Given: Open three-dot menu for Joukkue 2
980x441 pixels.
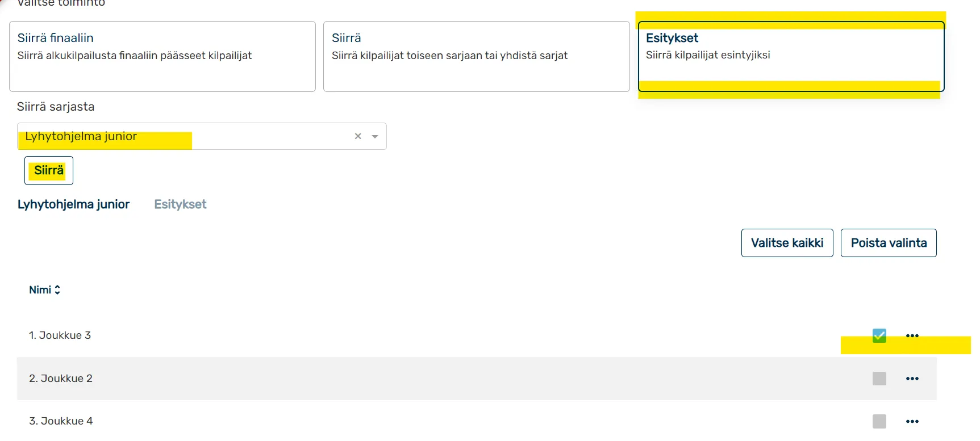Looking at the screenshot, I should point(912,379).
